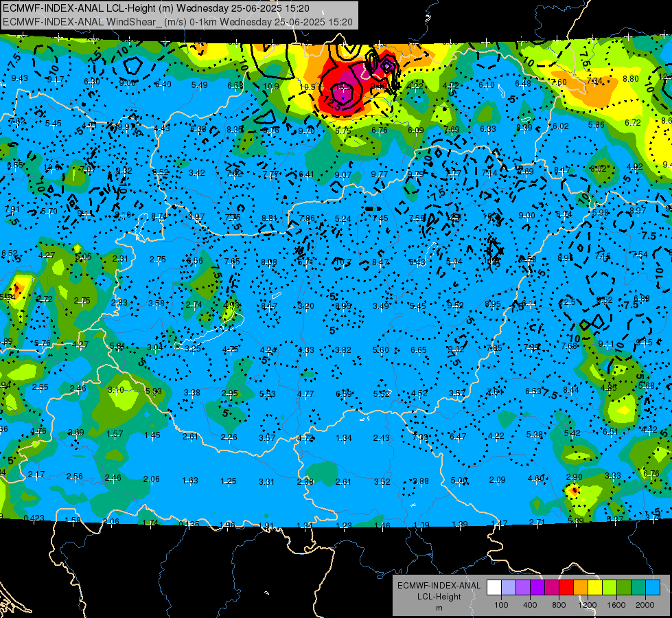Click the wind shear value '1.63'
This screenshot has width=672, height=618.
pyautogui.click(x=190, y=481)
